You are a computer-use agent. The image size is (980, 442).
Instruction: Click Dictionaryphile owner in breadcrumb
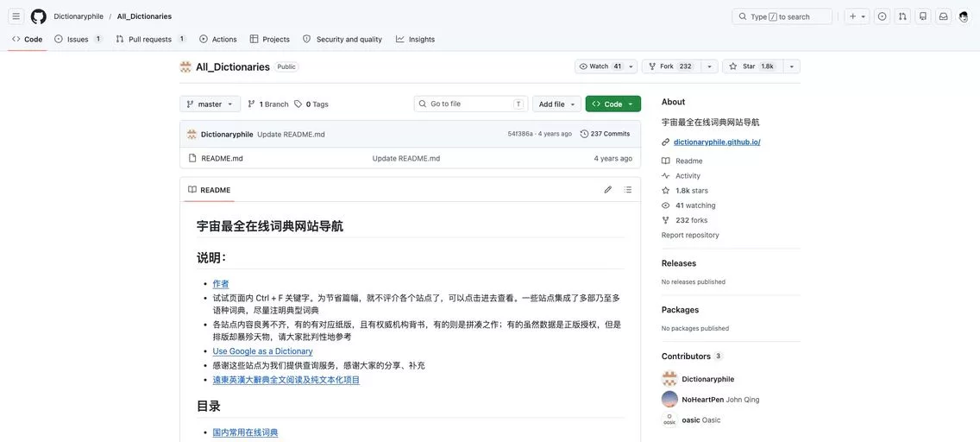point(79,17)
